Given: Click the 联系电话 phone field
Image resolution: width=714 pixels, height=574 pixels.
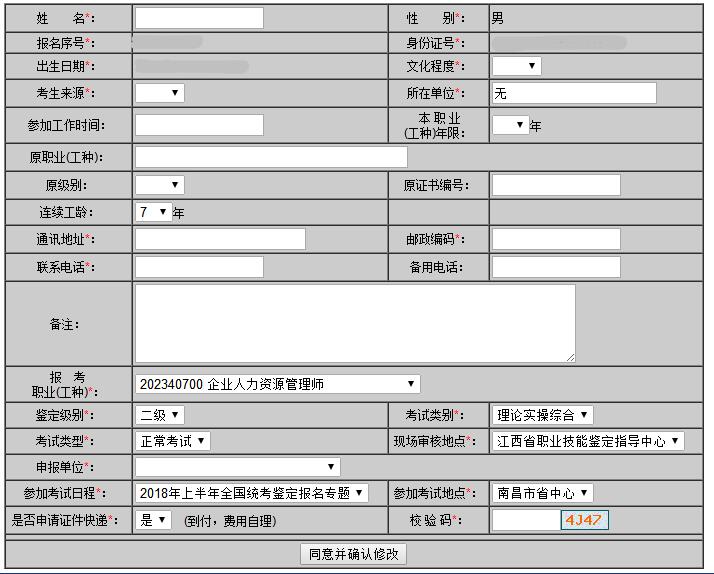Looking at the screenshot, I should point(199,267).
